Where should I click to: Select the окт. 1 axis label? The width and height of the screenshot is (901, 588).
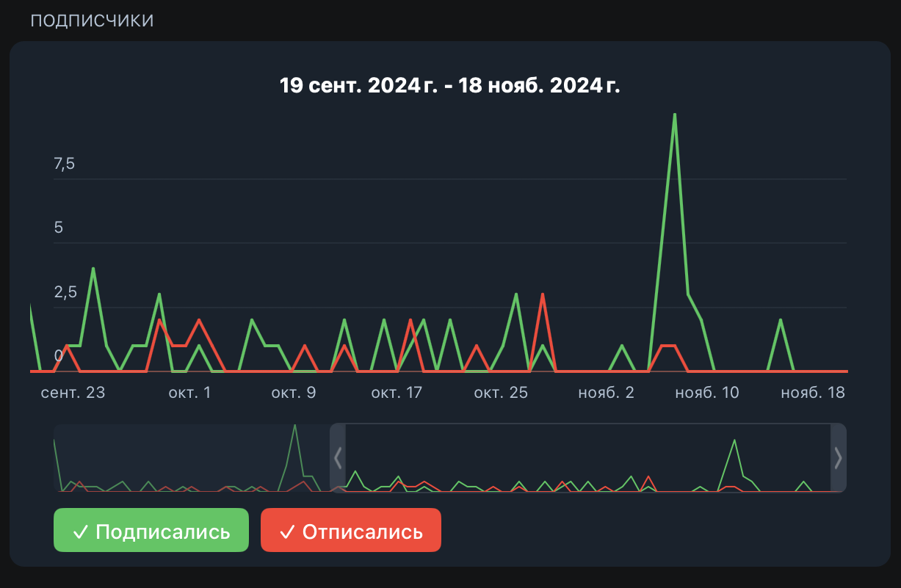(x=189, y=393)
